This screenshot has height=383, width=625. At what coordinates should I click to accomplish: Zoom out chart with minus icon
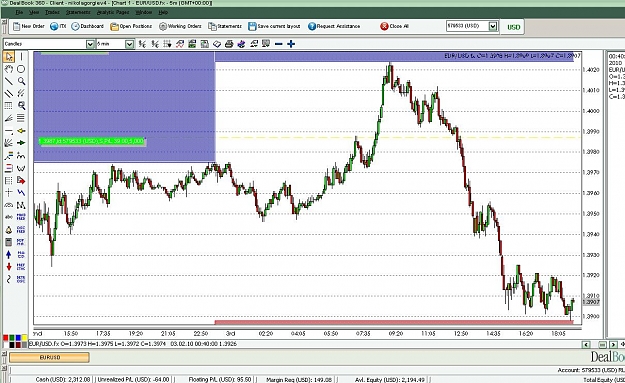point(279,44)
